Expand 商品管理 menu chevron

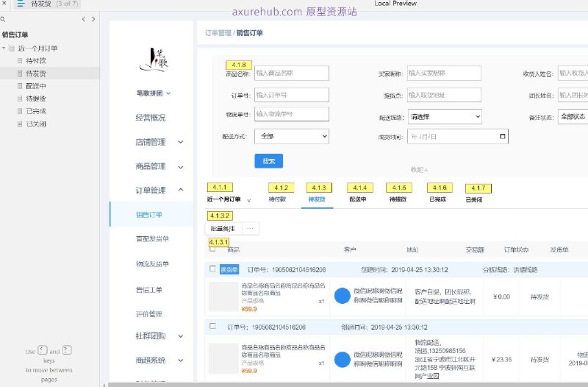(181, 167)
